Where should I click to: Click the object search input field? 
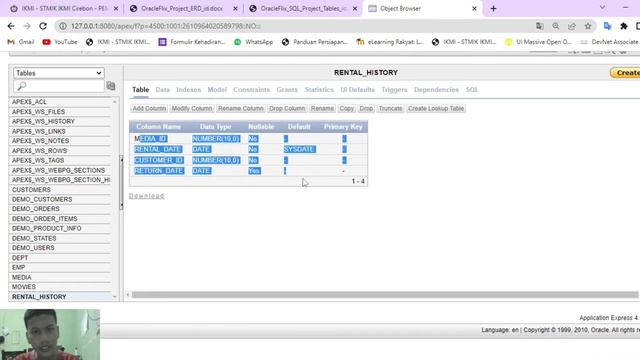59,86
